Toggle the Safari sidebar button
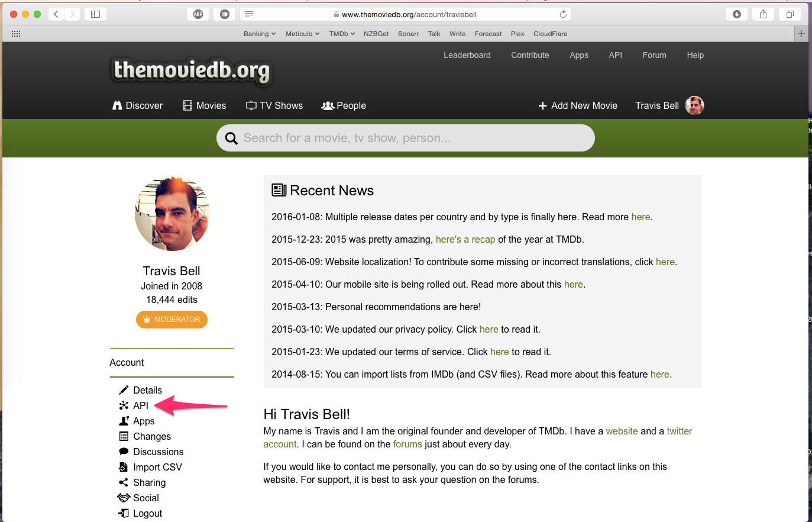Image resolution: width=812 pixels, height=522 pixels. [95, 14]
